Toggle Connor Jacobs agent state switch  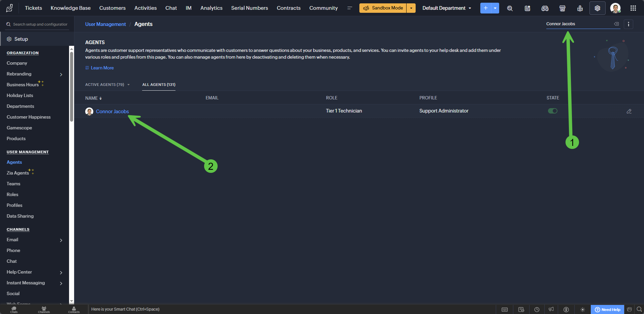pos(552,111)
